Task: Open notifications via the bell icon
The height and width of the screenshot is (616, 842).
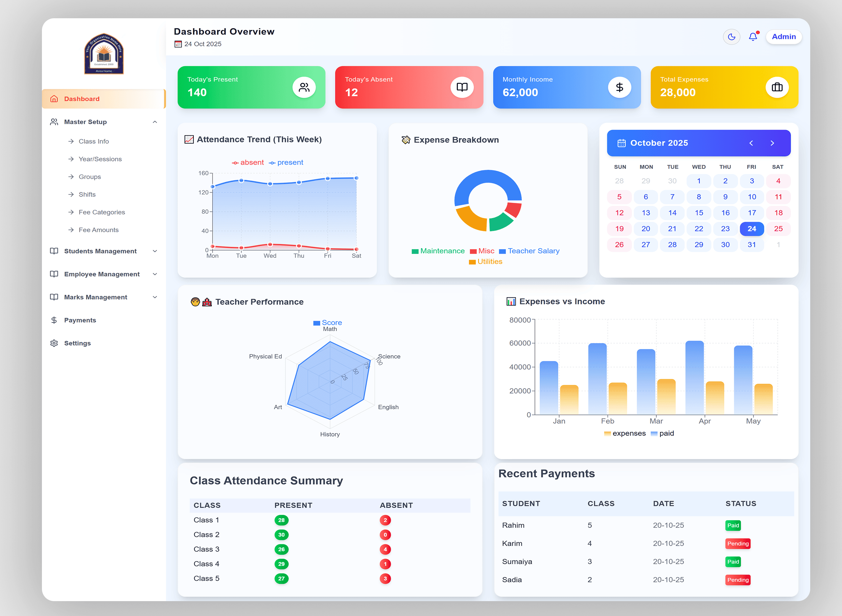Action: tap(753, 37)
